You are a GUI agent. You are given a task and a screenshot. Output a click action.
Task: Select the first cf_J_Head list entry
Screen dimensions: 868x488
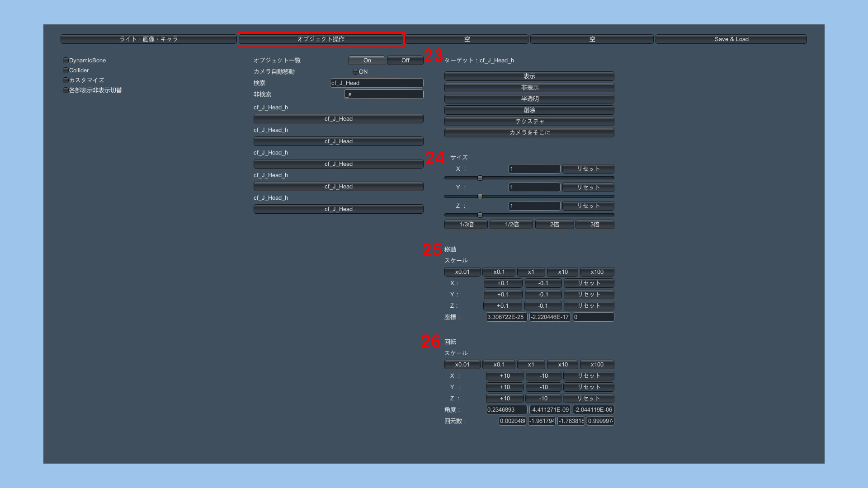pos(338,118)
